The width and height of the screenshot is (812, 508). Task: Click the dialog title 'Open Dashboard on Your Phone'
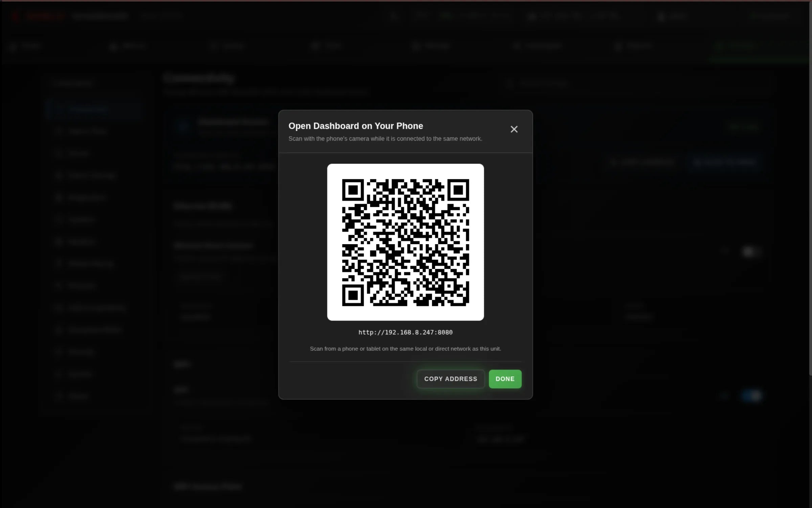[356, 126]
